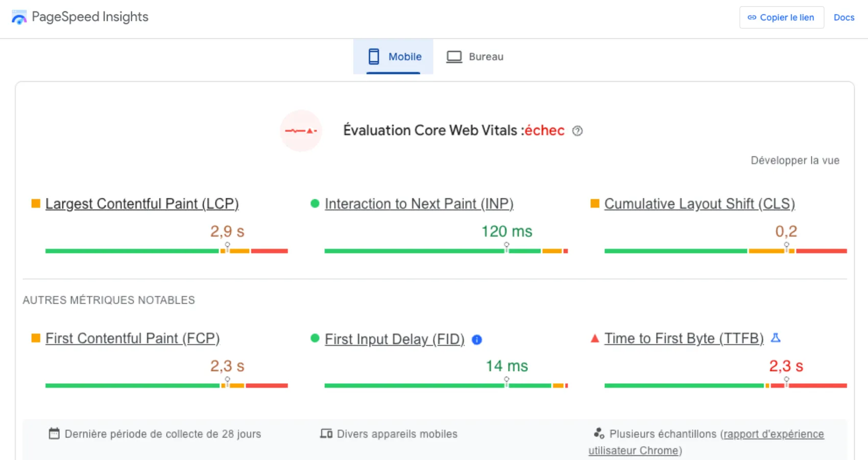Click the experimental flask icon beside TTFB
The height and width of the screenshot is (460, 868).
[776, 337]
